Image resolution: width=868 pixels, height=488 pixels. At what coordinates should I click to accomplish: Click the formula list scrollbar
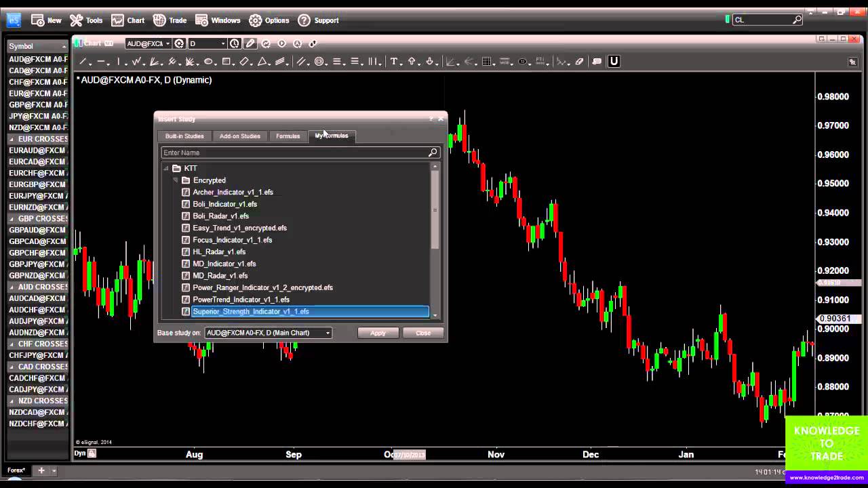435,210
